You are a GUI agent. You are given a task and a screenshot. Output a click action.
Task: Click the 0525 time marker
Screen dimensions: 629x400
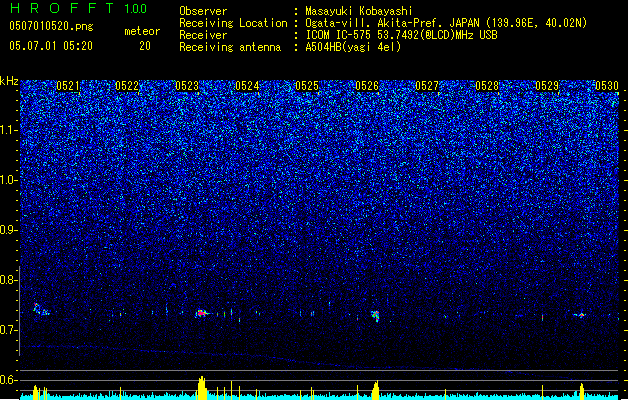(x=307, y=86)
